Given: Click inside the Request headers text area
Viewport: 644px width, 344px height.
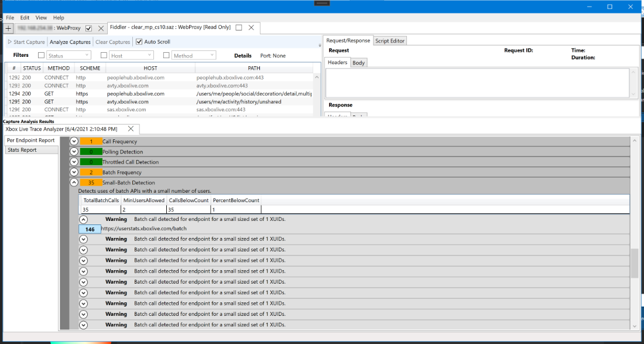Looking at the screenshot, I should pos(477,83).
